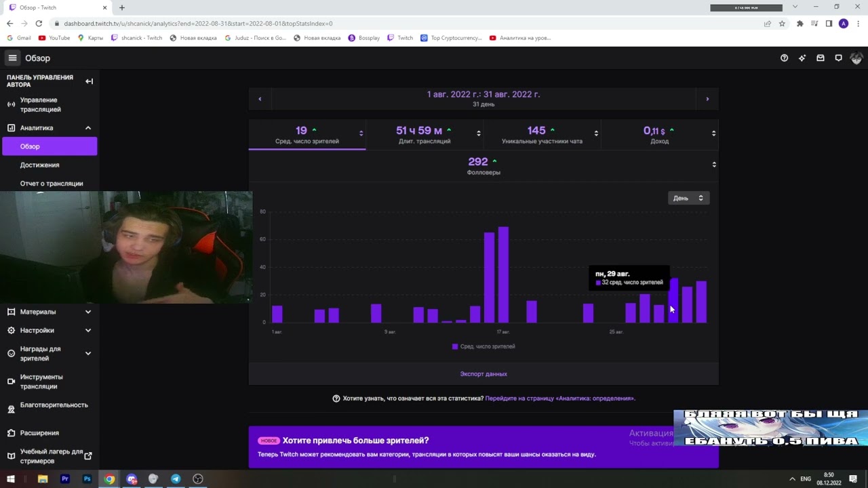Open the Аналитика: определения link
This screenshot has width=868, height=488.
pyautogui.click(x=560, y=399)
